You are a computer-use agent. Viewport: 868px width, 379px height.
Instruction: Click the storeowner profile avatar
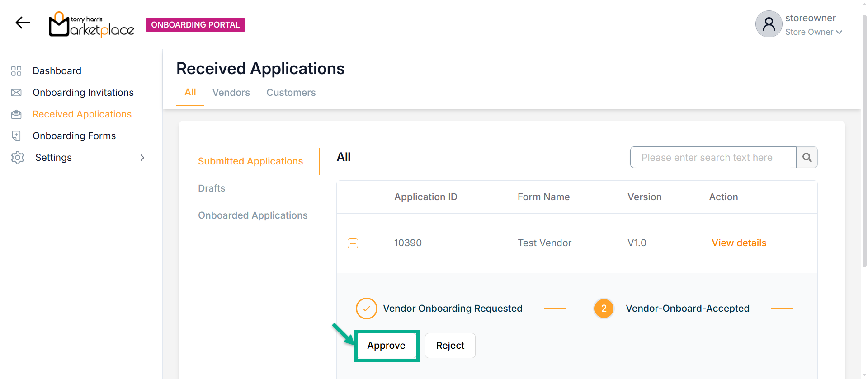pyautogui.click(x=769, y=24)
